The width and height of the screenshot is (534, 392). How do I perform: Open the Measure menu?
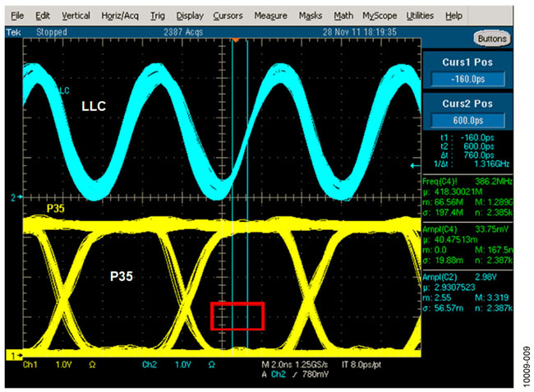270,16
